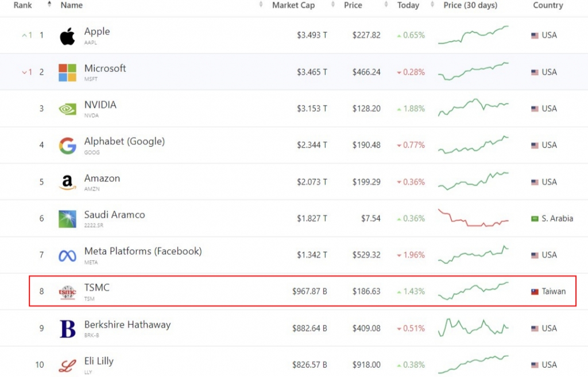Click the Meta Platforms infinity logo
Viewport: 588px width, 377px height.
click(67, 255)
